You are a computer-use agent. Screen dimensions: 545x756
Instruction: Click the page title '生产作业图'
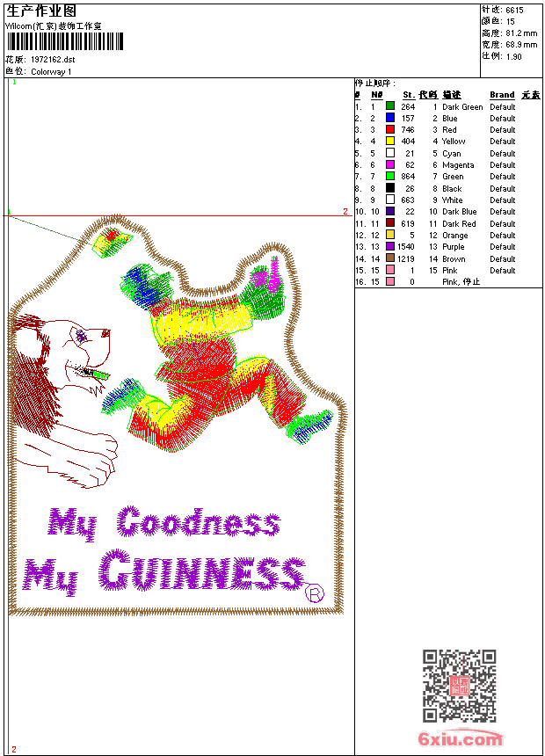(x=41, y=11)
